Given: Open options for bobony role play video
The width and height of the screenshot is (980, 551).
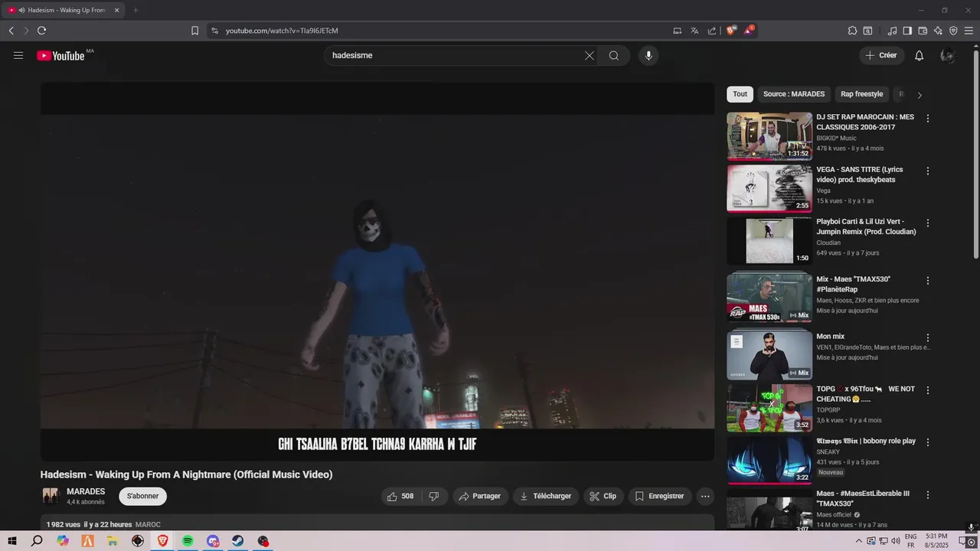Looking at the screenshot, I should point(928,442).
